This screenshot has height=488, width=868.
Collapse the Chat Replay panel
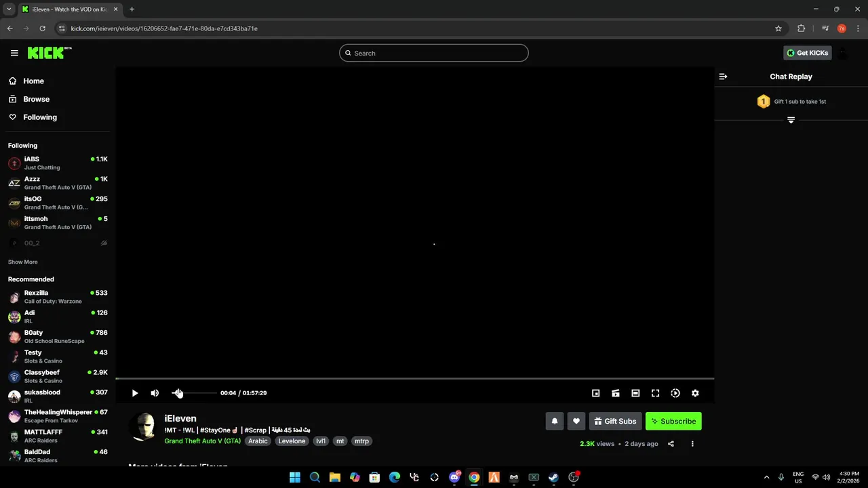723,77
